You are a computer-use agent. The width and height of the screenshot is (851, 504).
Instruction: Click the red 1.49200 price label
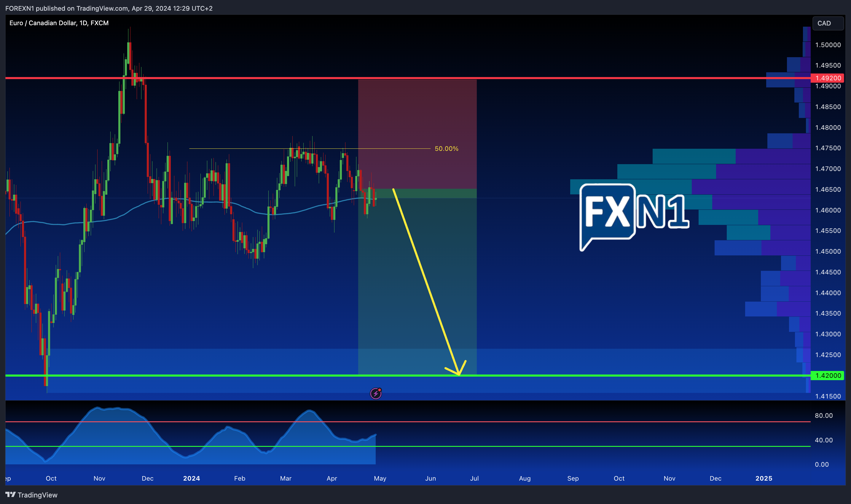(x=828, y=78)
